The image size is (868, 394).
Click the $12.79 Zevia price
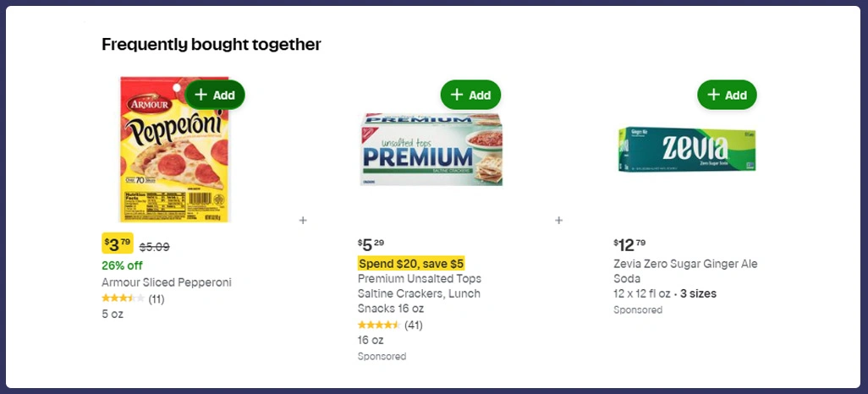tap(632, 244)
